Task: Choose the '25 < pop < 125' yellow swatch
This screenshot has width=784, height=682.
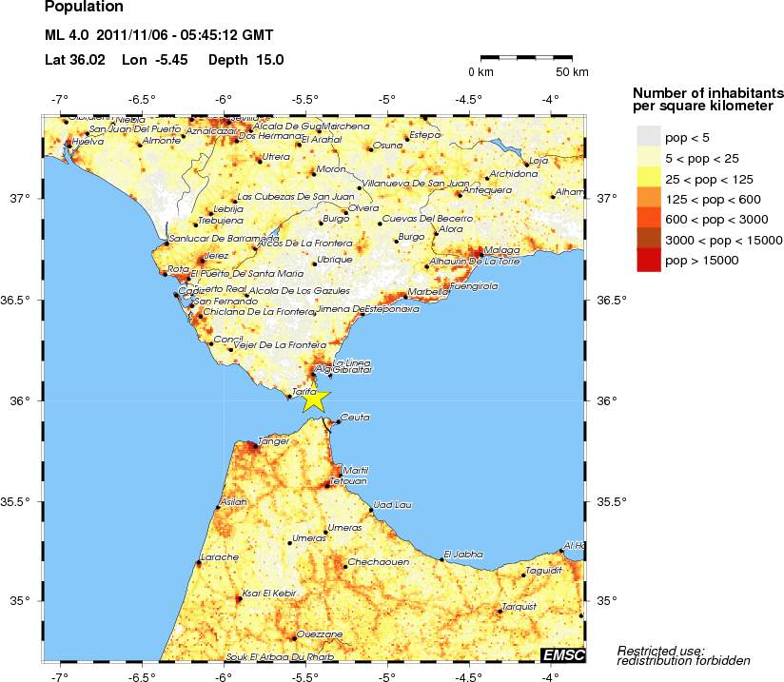Action: (648, 179)
